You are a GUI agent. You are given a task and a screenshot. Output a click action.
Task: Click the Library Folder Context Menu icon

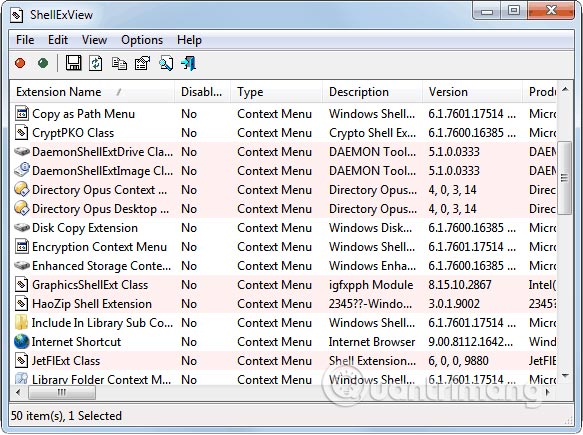[x=22, y=378]
